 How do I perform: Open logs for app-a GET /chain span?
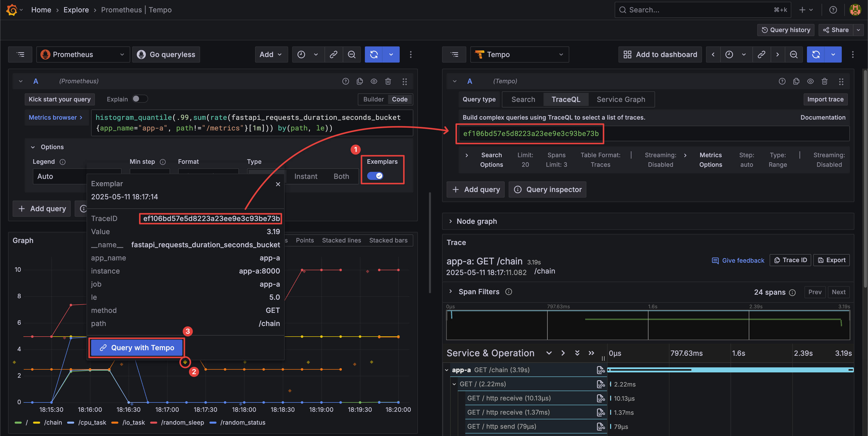pyautogui.click(x=601, y=370)
